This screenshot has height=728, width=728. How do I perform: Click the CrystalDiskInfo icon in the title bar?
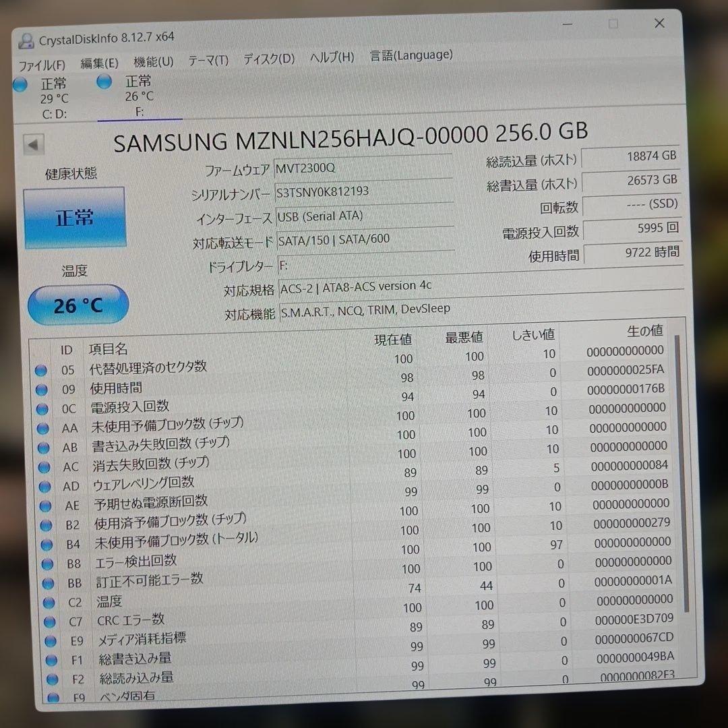[x=26, y=38]
